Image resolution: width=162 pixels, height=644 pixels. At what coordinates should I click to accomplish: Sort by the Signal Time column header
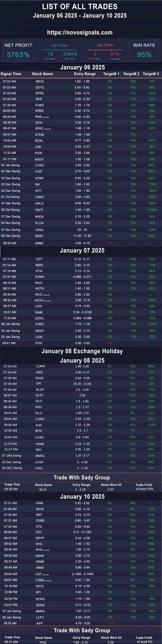11,74
